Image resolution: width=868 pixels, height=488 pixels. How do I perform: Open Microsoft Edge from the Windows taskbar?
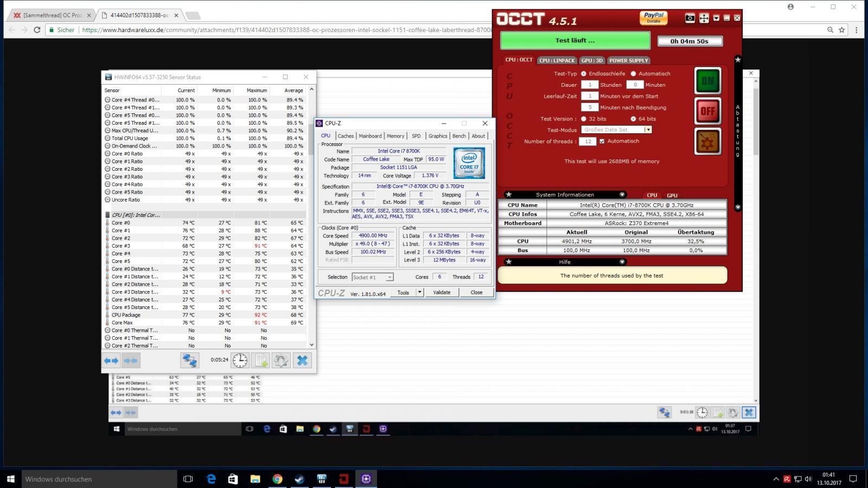tap(211, 479)
